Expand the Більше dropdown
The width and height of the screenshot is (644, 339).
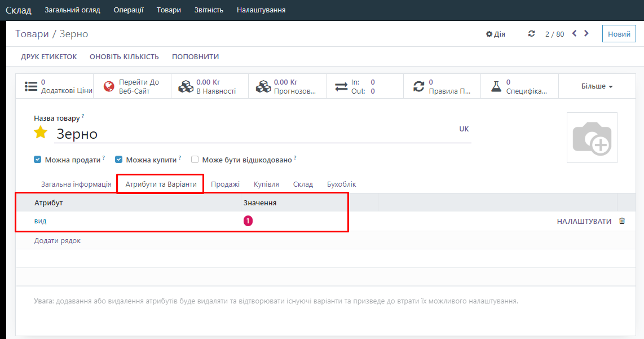tap(597, 86)
